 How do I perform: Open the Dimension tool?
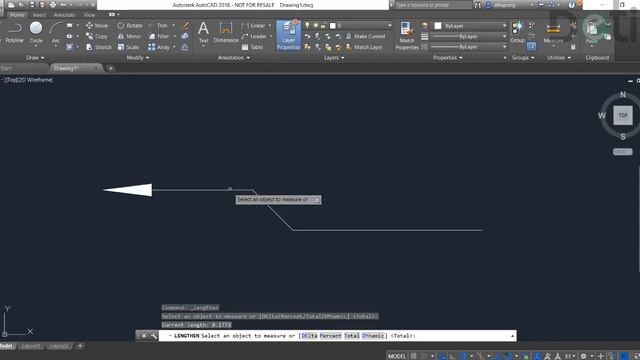coord(226,33)
